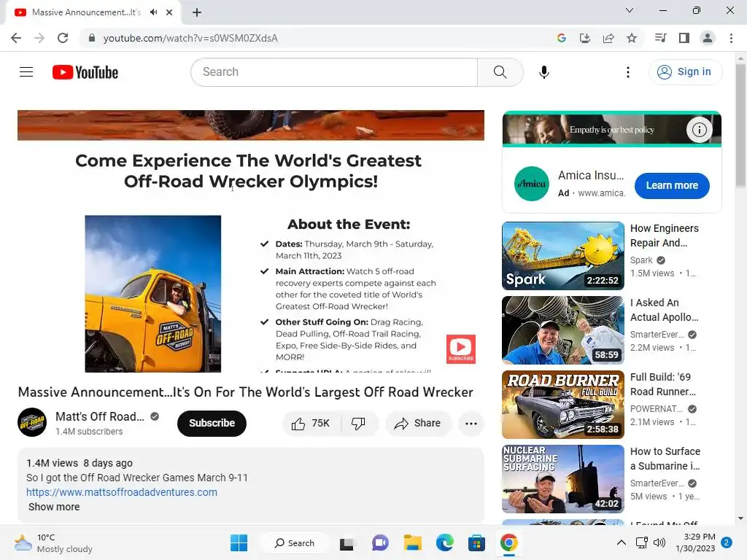Open the Nuclear Submarine Surfacing thumbnail

click(562, 478)
